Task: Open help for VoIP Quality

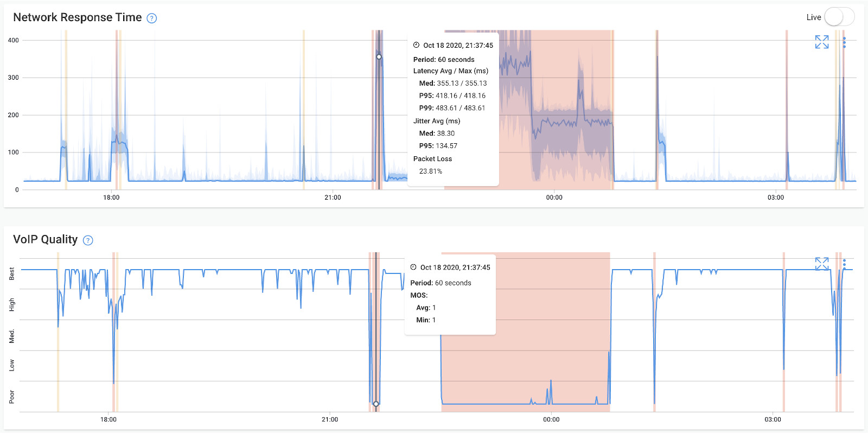Action: click(88, 240)
